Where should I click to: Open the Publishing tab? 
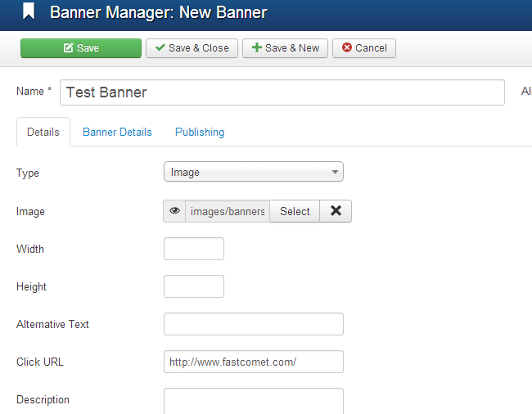pos(200,132)
